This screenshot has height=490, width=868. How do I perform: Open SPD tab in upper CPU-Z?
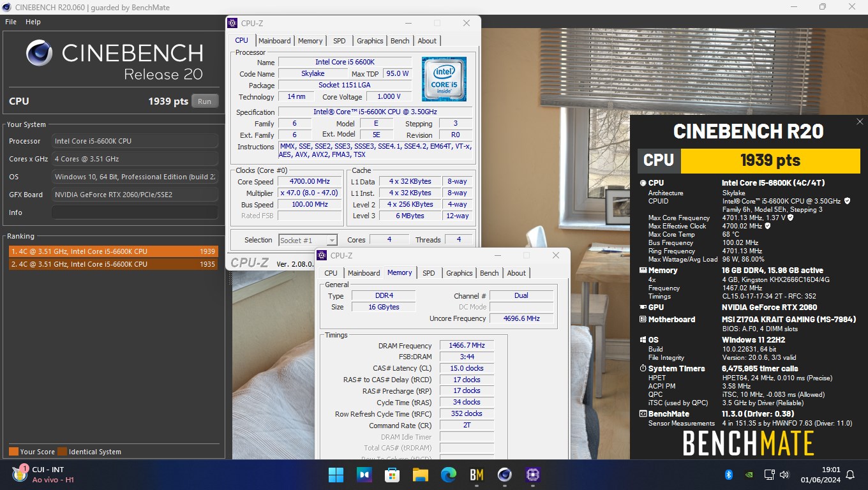click(x=340, y=41)
